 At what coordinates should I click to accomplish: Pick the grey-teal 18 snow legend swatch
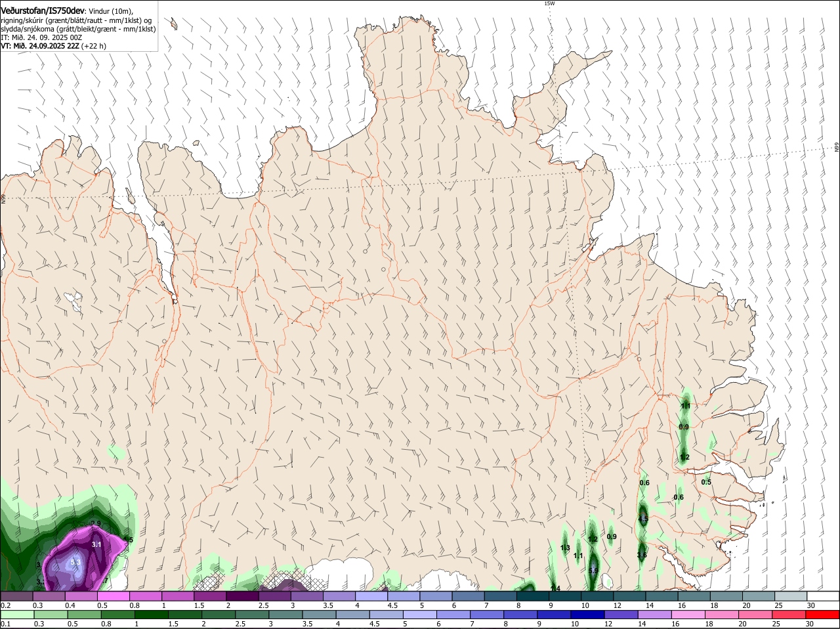pyautogui.click(x=726, y=596)
